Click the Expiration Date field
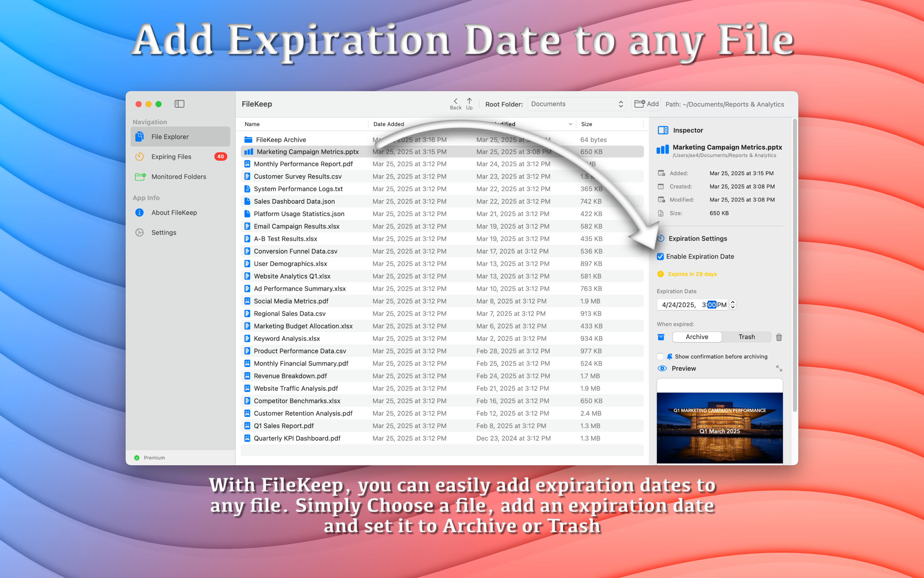 tap(692, 305)
